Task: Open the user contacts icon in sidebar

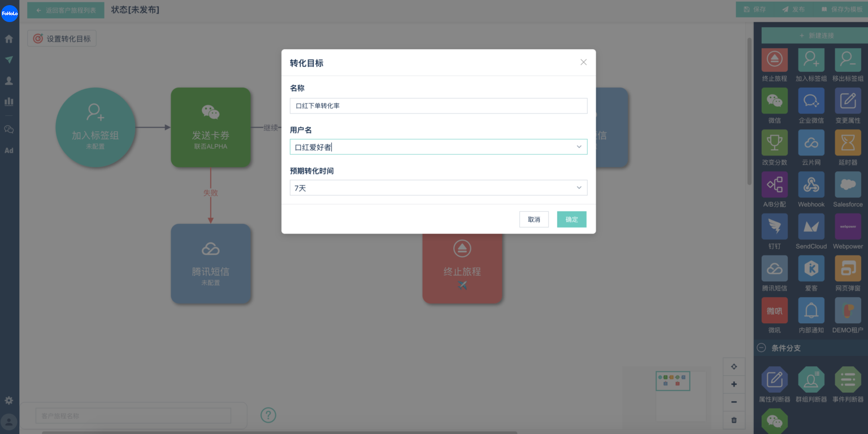Action: (x=9, y=81)
